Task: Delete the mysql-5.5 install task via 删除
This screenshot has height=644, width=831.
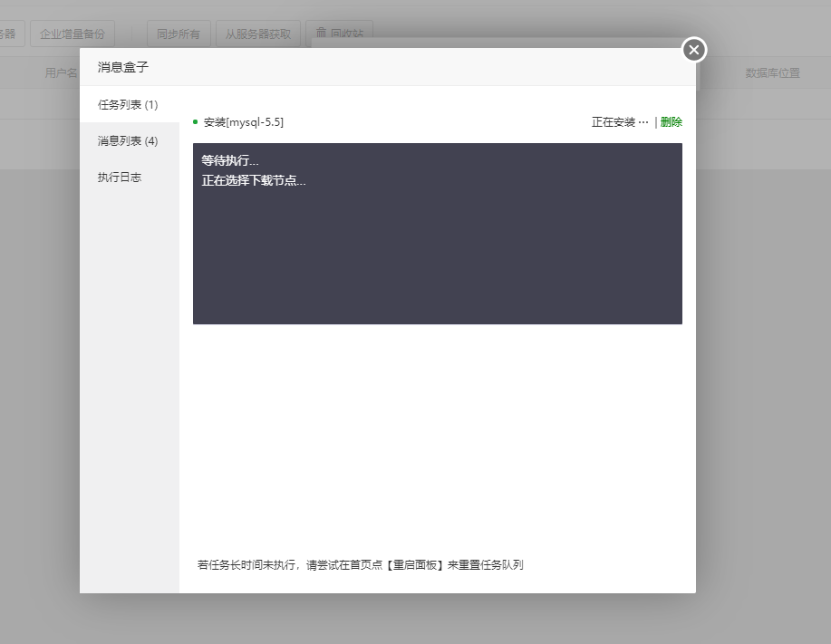Action: [x=672, y=122]
